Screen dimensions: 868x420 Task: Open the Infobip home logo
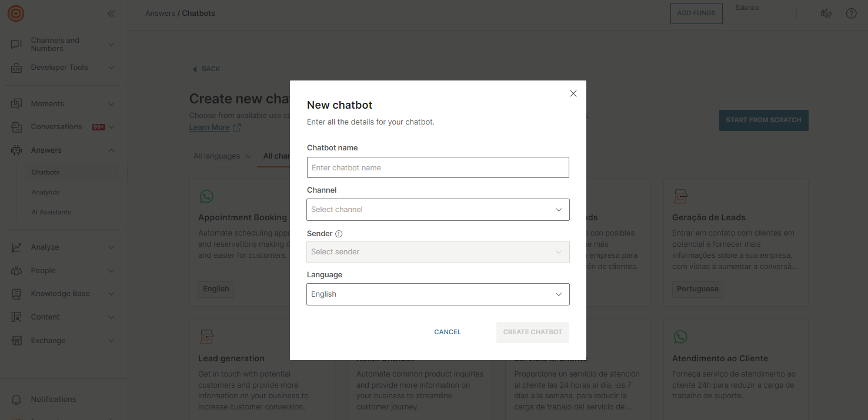pyautogui.click(x=15, y=13)
